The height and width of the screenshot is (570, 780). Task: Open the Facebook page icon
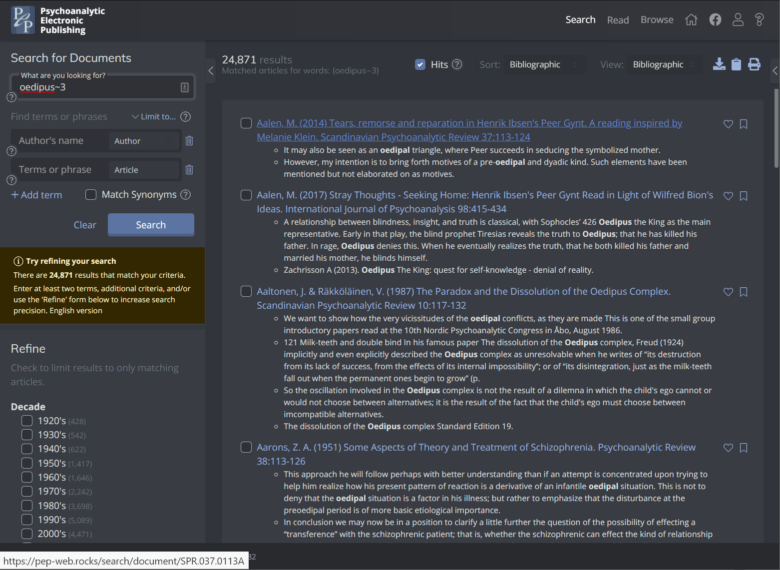pos(715,19)
